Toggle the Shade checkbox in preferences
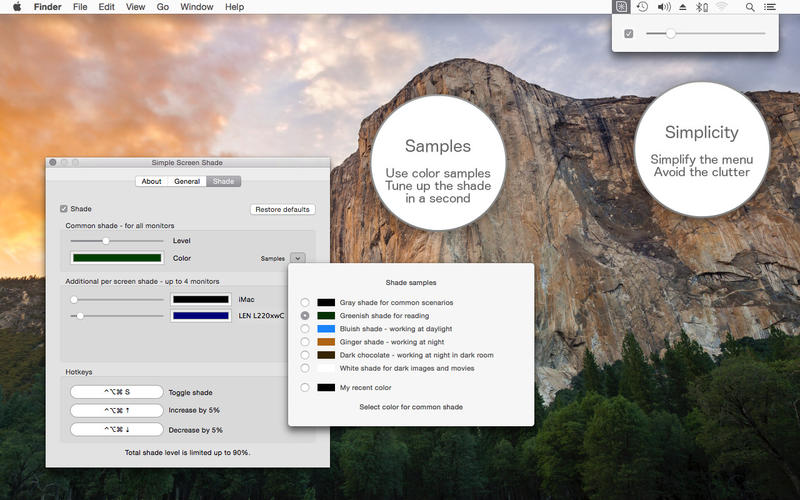 pyautogui.click(x=64, y=209)
